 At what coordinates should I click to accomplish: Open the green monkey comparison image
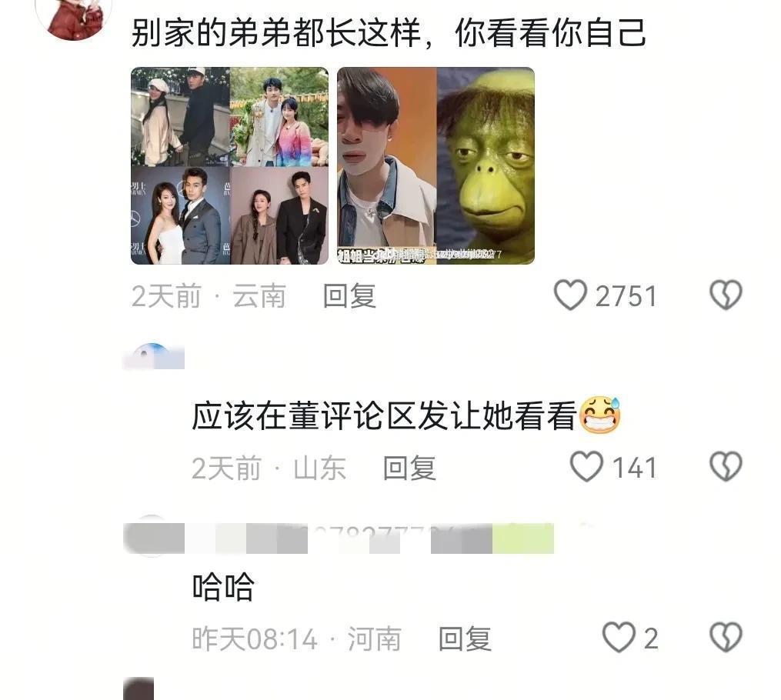[x=436, y=166]
